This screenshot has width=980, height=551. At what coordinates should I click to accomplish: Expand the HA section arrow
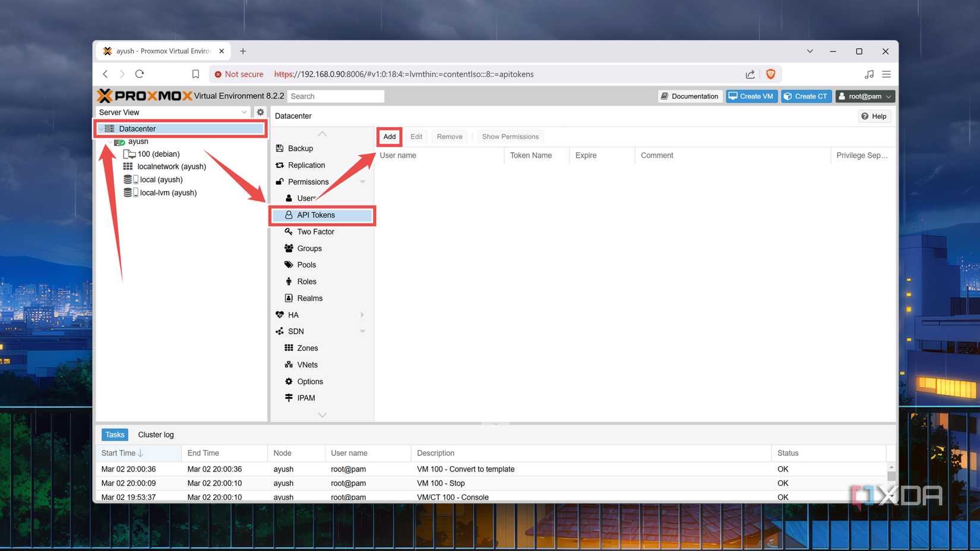362,315
